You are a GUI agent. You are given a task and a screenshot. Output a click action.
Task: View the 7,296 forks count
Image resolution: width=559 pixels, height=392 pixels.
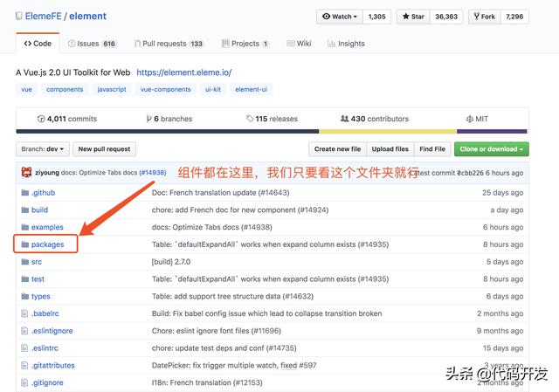tap(514, 17)
